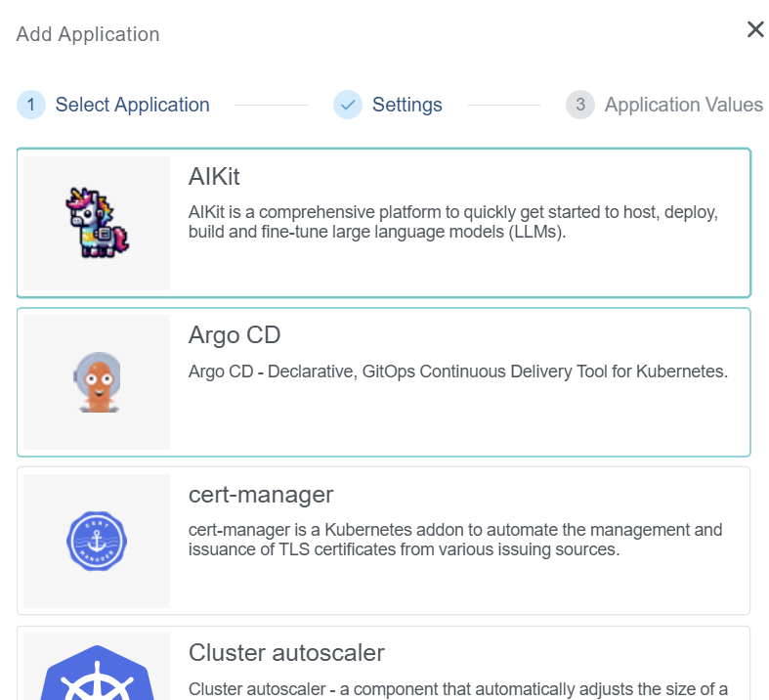Image resolution: width=769 pixels, height=700 pixels.
Task: Close the Add Application dialog
Action: click(755, 29)
